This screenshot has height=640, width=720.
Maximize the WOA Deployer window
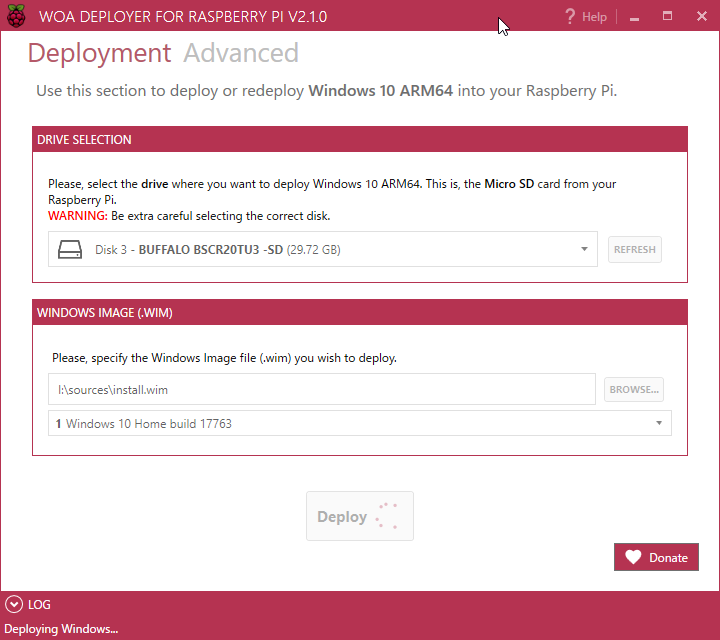pyautogui.click(x=667, y=17)
